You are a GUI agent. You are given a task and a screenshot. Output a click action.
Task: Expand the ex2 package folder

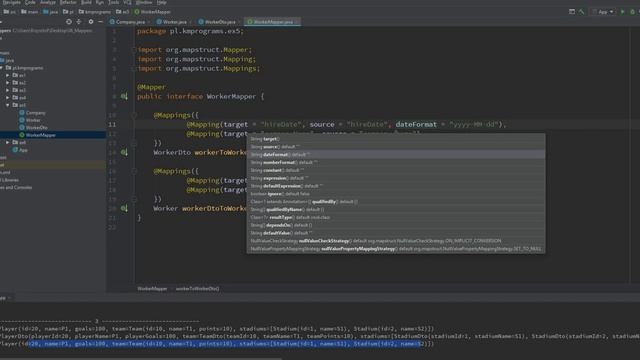(x=8, y=82)
